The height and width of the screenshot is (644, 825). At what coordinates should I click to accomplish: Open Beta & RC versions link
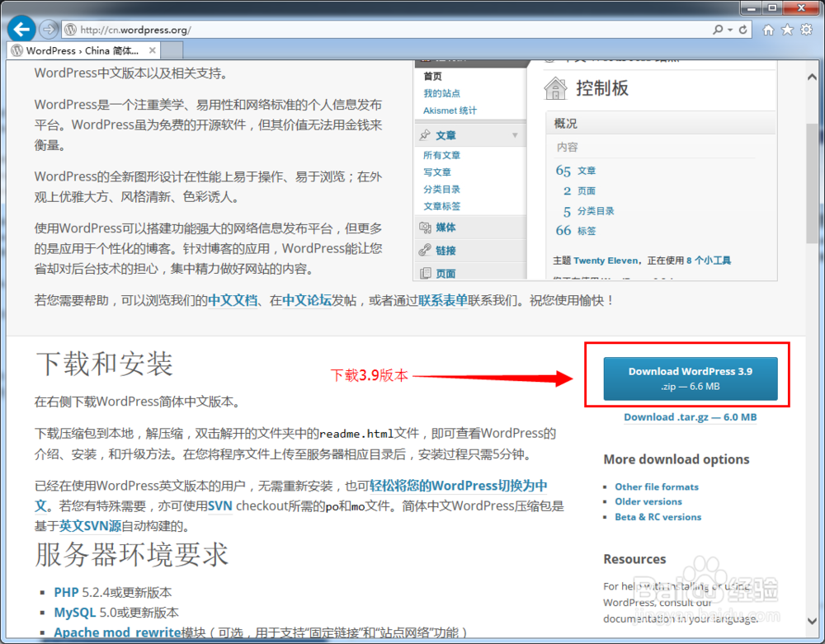coord(658,517)
